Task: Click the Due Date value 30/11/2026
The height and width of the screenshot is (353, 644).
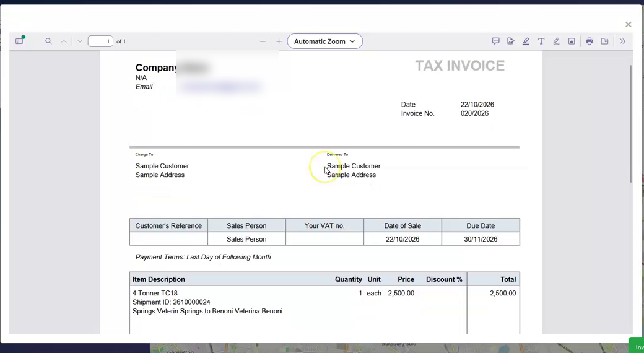Action: 481,239
